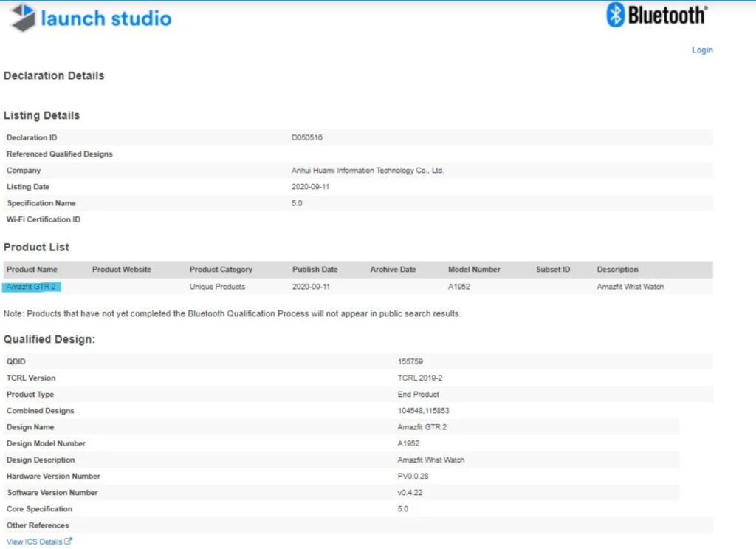The image size is (756, 549).
Task: Click Design Model Number value A1952
Action: (408, 443)
